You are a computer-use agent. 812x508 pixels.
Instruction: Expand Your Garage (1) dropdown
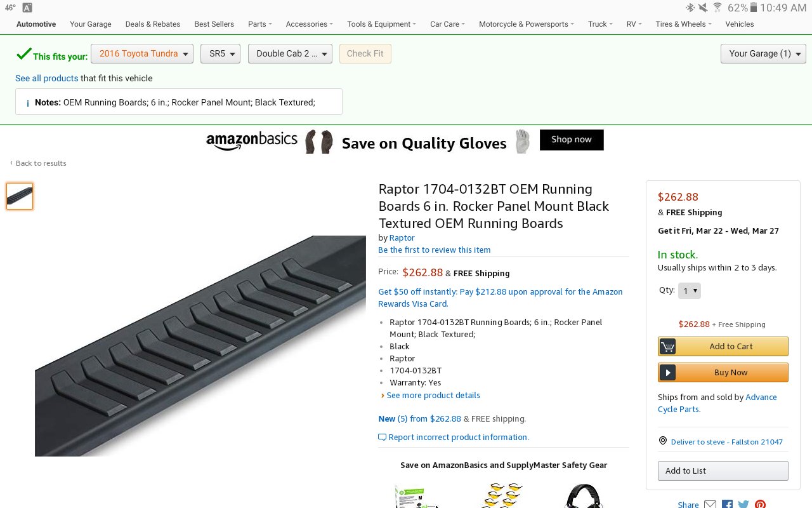pos(763,54)
